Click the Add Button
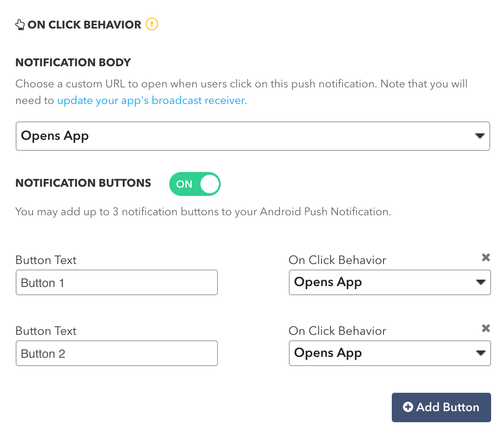Viewport: 504px width, 436px height. tap(441, 407)
